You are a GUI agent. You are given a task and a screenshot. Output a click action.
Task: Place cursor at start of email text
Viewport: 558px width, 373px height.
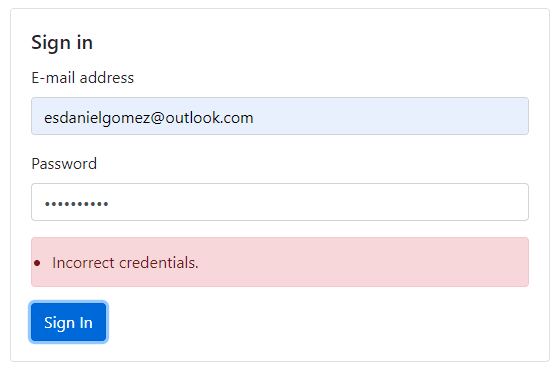(44, 118)
